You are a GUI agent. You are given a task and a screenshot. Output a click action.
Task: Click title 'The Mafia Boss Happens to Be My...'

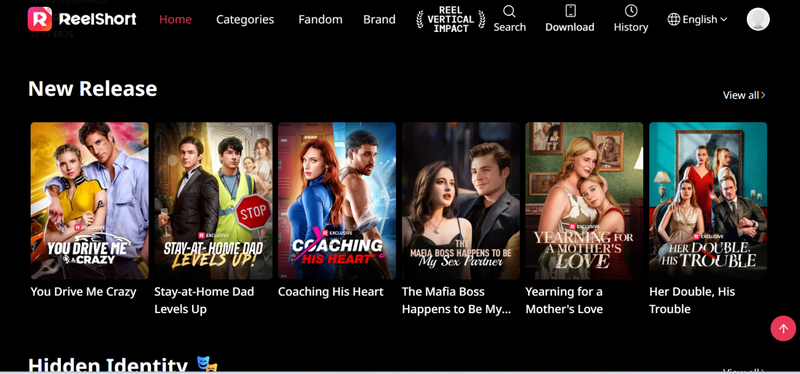tap(457, 301)
